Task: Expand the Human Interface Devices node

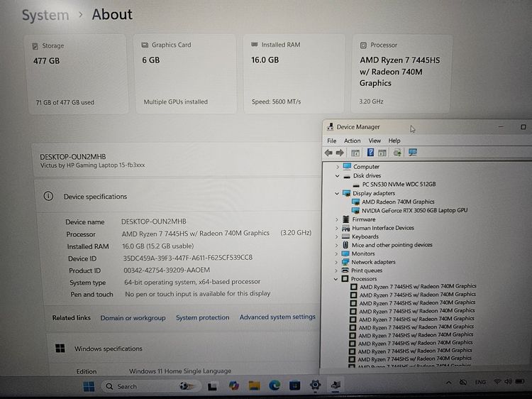Action: (336, 228)
